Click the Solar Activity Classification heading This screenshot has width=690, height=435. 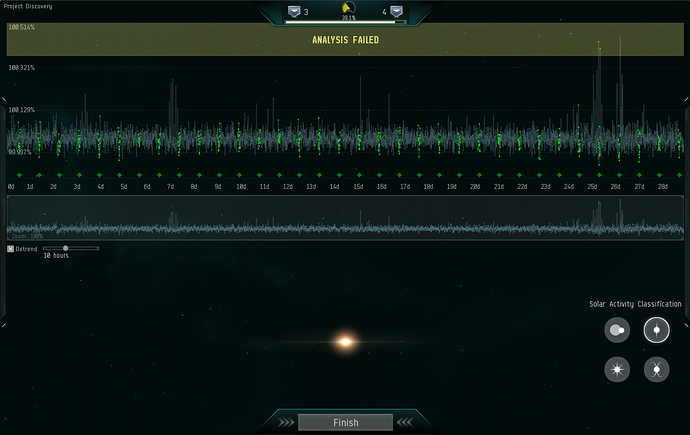tap(635, 304)
